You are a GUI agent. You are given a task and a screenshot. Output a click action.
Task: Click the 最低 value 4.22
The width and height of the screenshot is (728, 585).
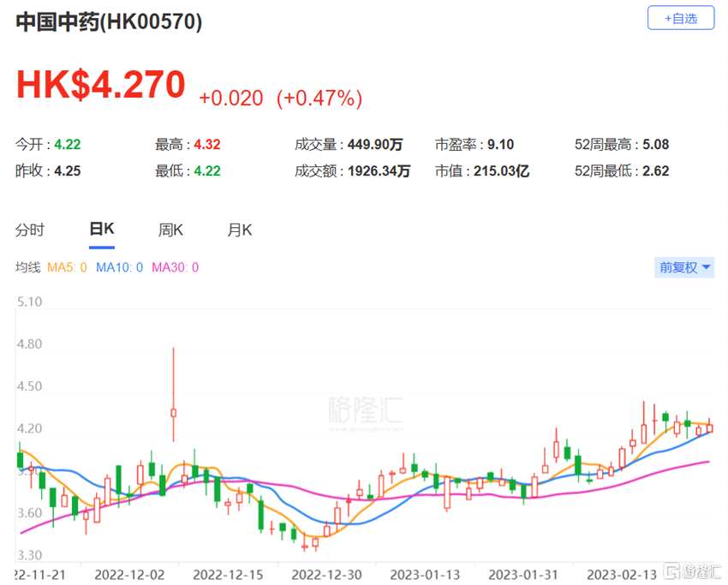pos(207,170)
